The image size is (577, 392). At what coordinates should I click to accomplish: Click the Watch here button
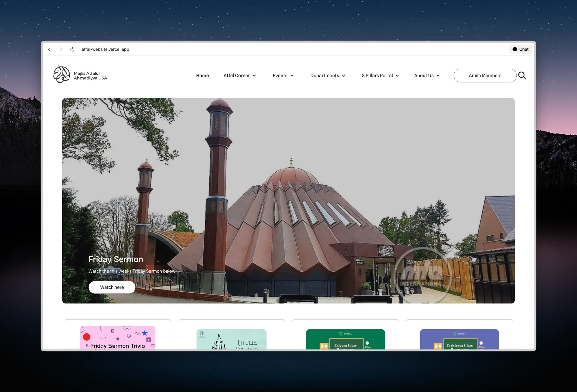(112, 287)
